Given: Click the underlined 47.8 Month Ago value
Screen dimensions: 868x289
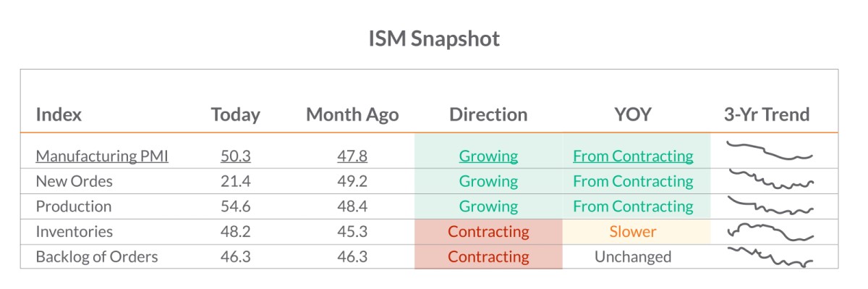Looking at the screenshot, I should pyautogui.click(x=352, y=156).
